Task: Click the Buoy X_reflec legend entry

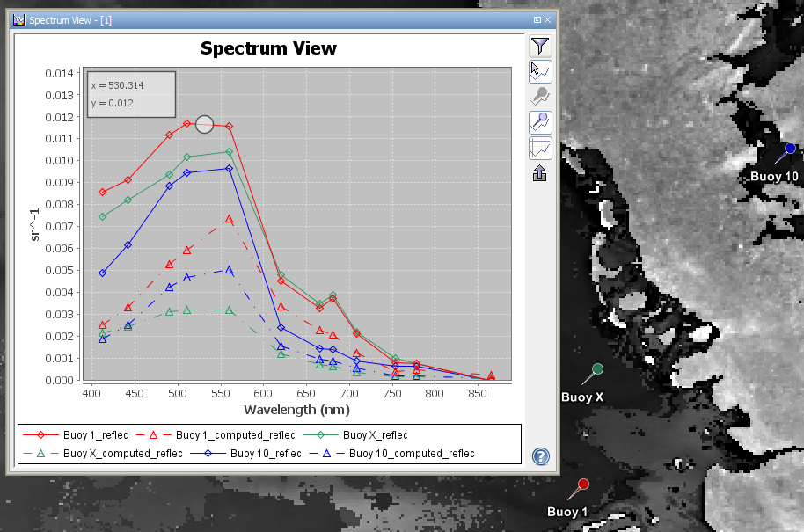Action: [375, 435]
